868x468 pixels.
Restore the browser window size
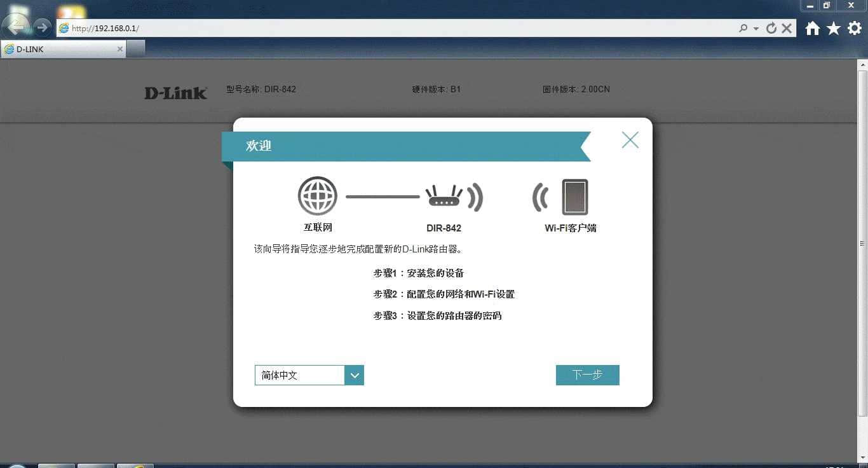(826, 5)
